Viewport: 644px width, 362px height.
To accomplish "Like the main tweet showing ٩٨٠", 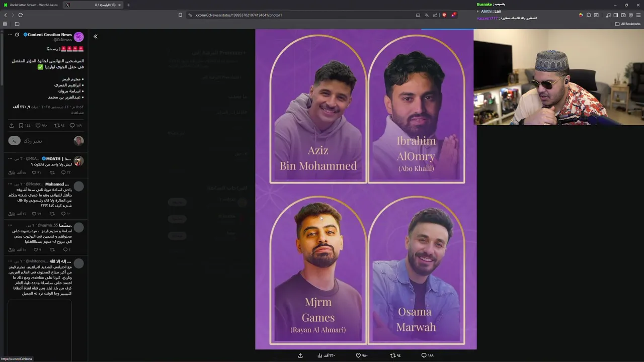I will tap(41, 125).
